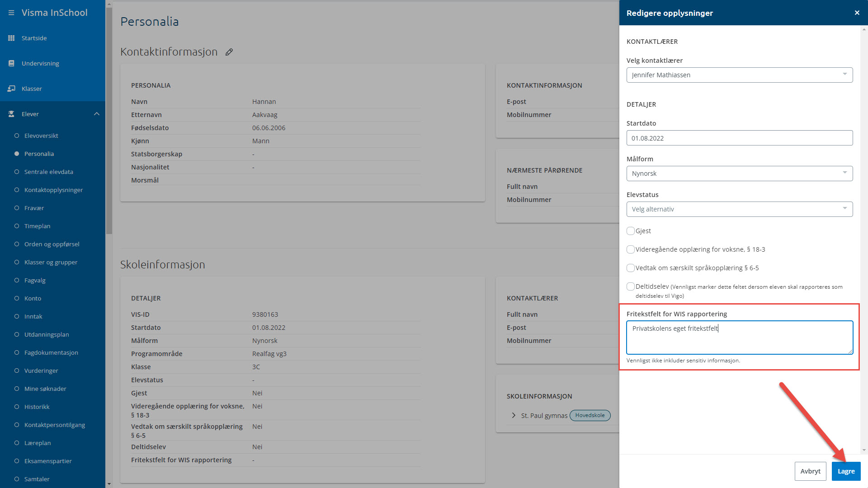Image resolution: width=868 pixels, height=488 pixels.
Task: Click the Startdato input field
Action: click(740, 138)
